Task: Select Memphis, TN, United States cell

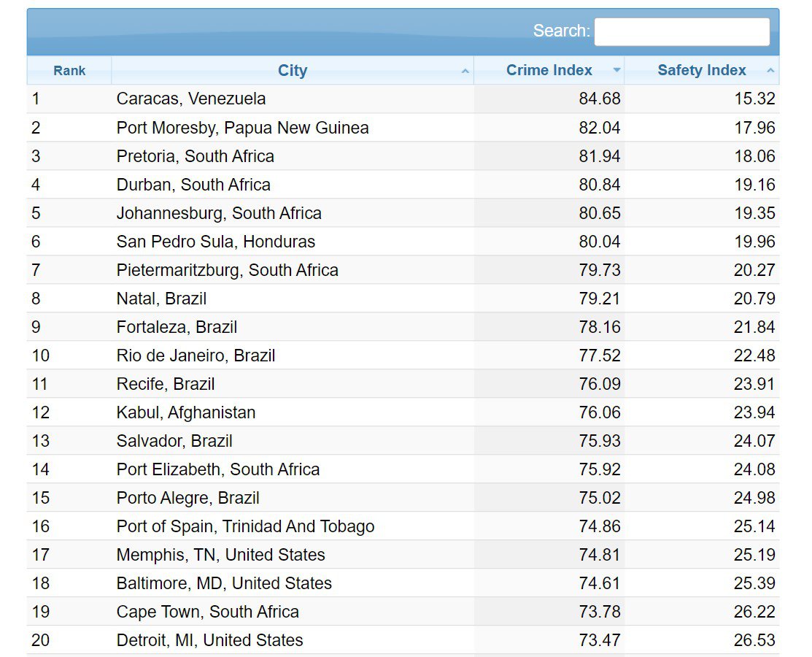Action: [293, 555]
